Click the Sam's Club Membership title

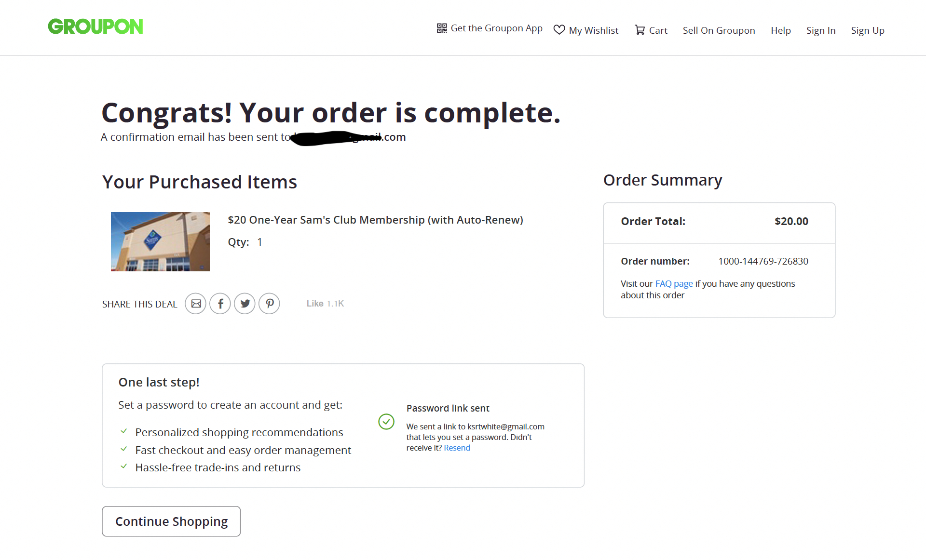(375, 220)
